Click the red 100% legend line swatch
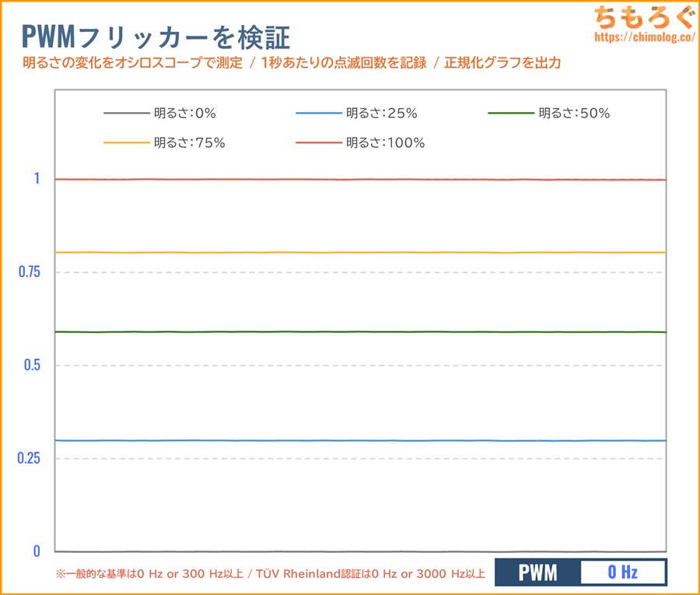 319,143
